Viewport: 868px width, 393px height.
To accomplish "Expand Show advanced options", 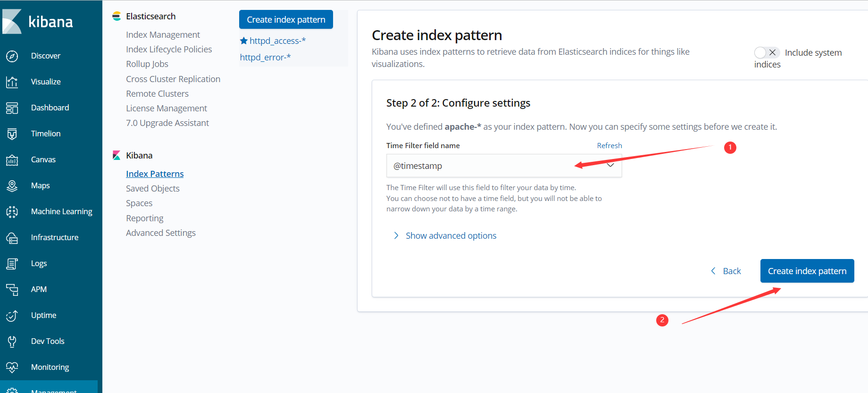I will pos(451,235).
